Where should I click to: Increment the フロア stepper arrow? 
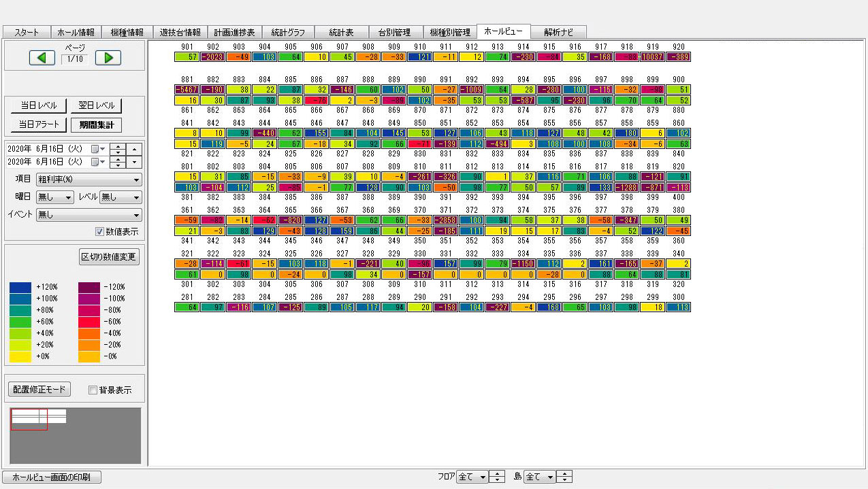coord(497,474)
